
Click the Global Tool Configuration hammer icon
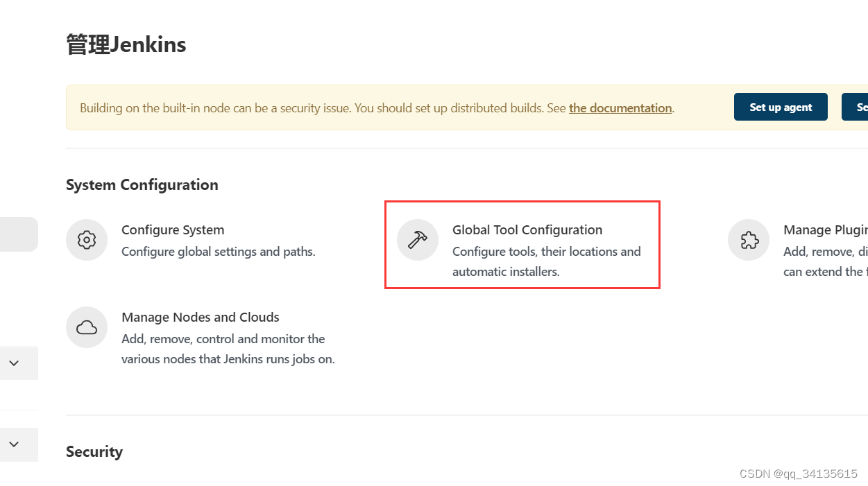418,240
